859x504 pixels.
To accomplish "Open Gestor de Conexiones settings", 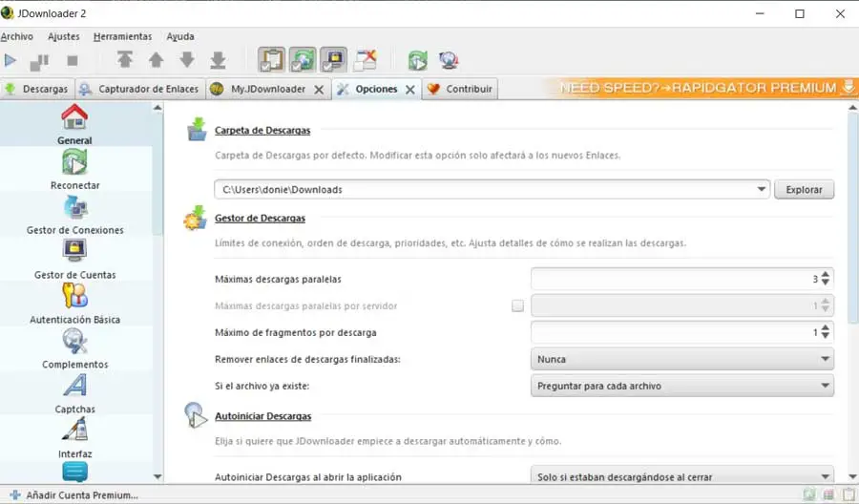I will (x=75, y=214).
